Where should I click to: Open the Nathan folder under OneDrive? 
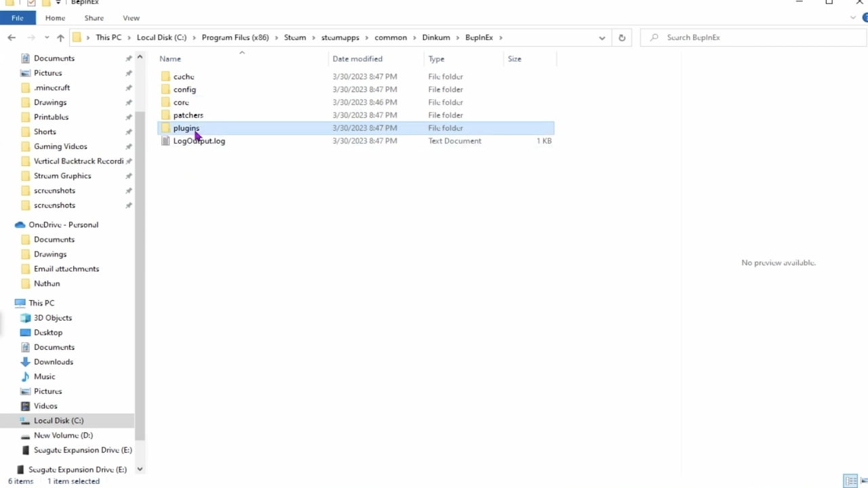pyautogui.click(x=47, y=283)
